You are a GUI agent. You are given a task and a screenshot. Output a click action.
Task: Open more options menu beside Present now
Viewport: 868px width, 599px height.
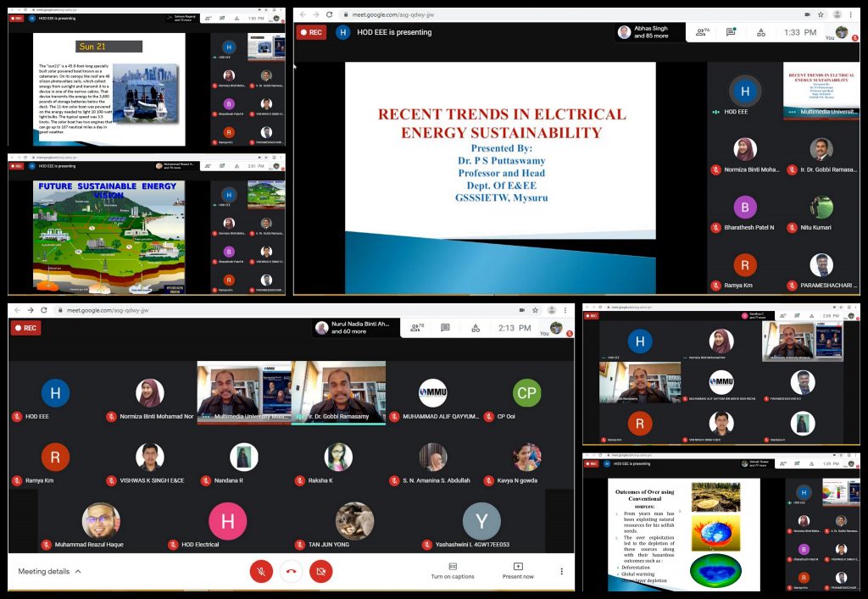point(561,571)
